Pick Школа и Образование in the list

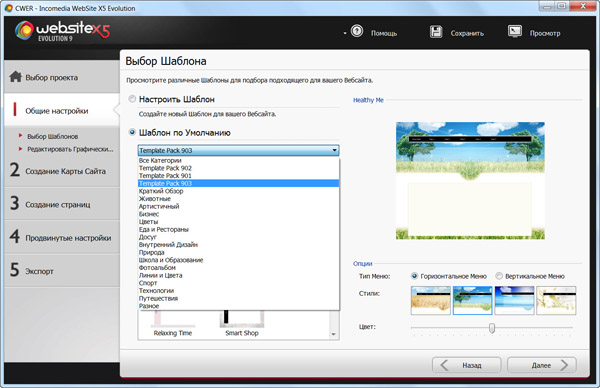[x=238, y=260]
